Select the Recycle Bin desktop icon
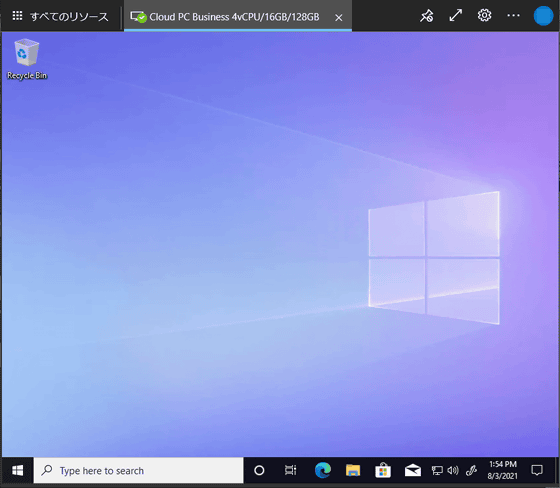This screenshot has width=560, height=488. pyautogui.click(x=27, y=59)
